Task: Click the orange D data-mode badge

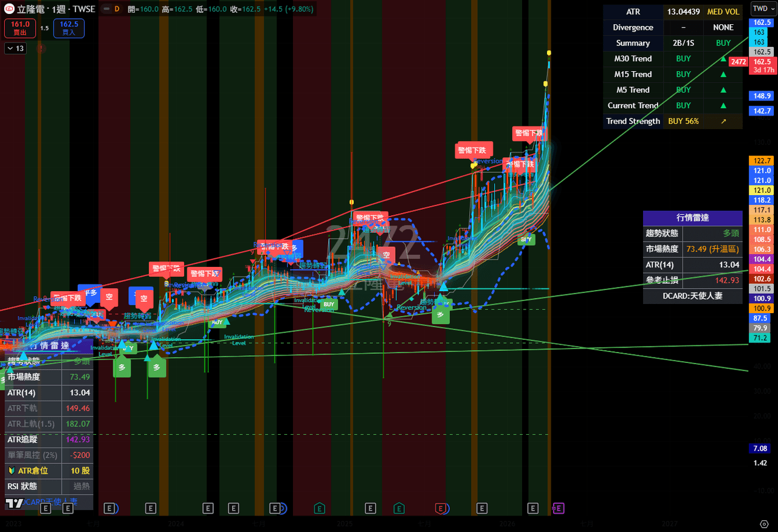Action: [x=117, y=9]
